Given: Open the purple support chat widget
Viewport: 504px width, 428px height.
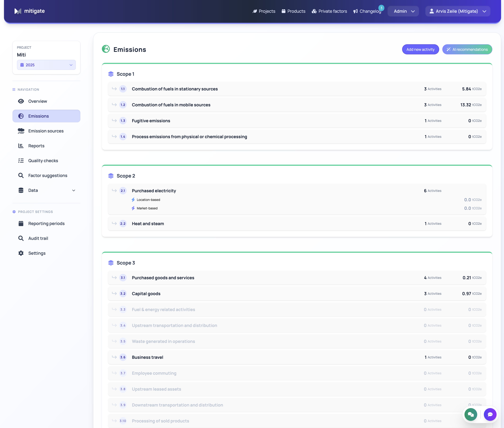Looking at the screenshot, I should 490,414.
